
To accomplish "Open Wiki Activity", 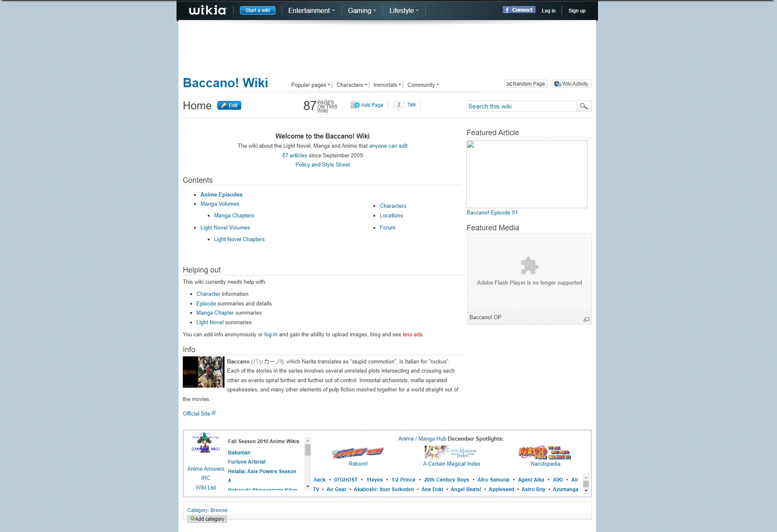I will click(x=571, y=84).
